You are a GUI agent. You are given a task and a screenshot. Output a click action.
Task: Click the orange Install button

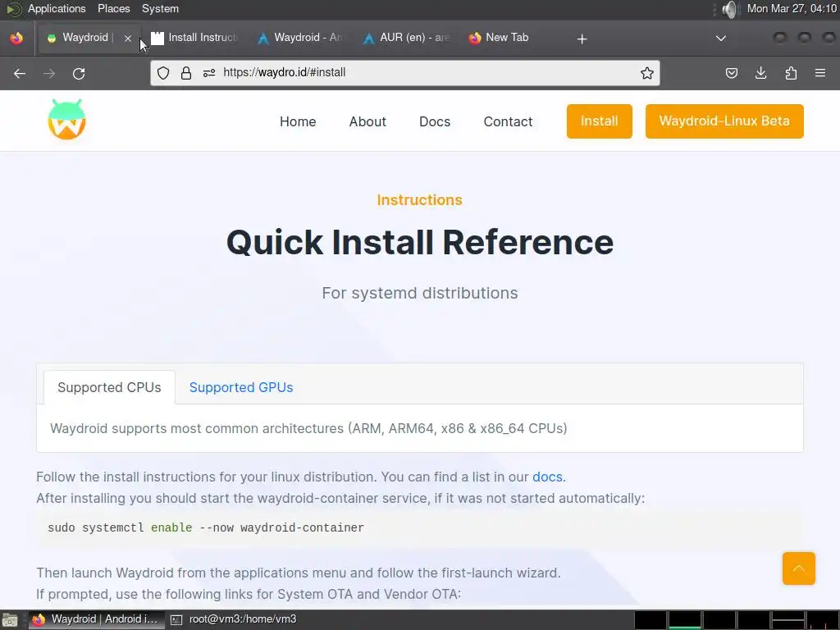tap(600, 121)
